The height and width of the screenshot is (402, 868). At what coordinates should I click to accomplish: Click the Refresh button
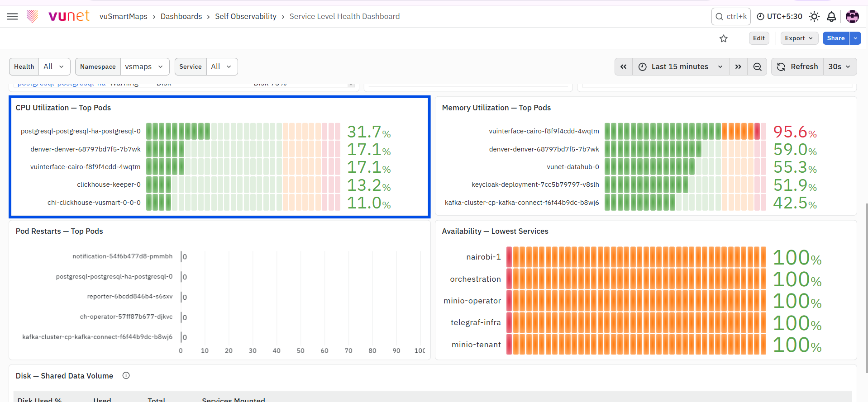click(x=797, y=67)
